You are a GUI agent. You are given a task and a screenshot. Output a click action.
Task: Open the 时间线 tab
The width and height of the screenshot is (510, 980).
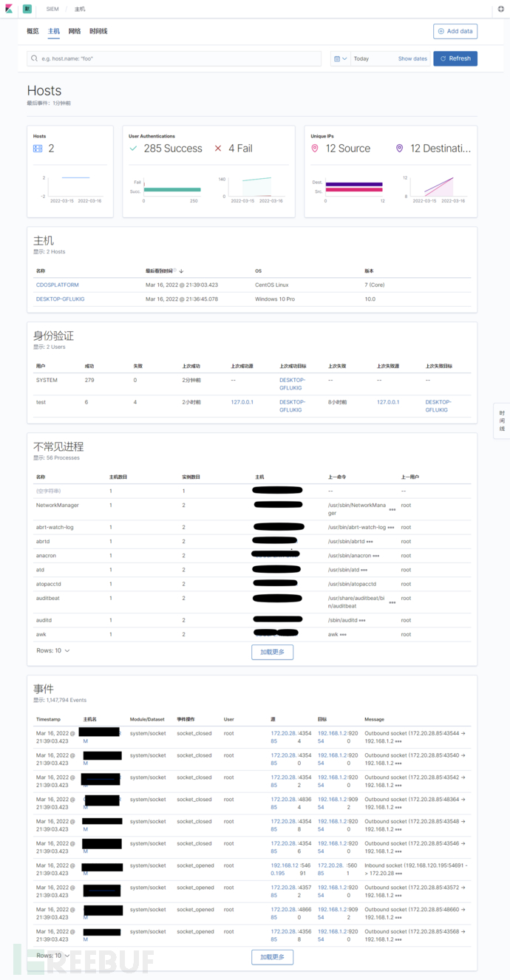98,31
